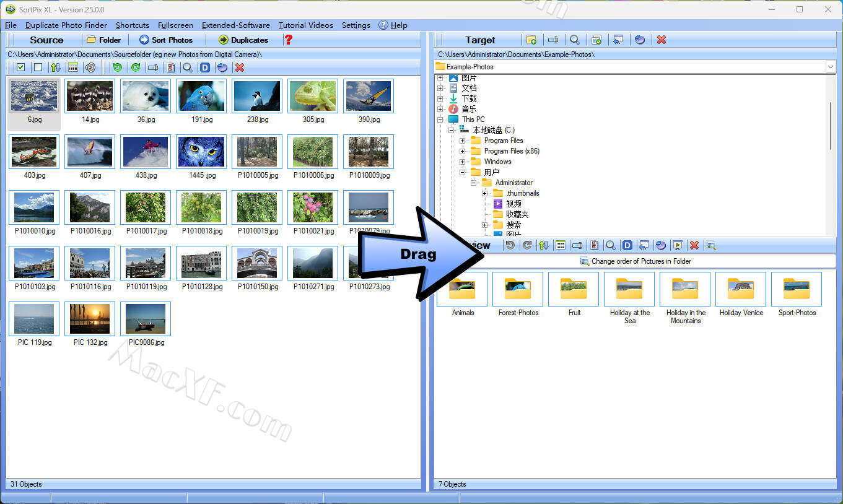Screen dimensions: 843x504
Task: Click the Source select-all checkmark icon
Action: 20,67
